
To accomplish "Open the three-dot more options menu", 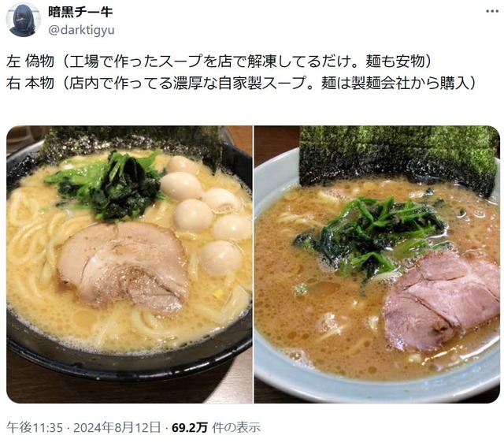I will coord(492,11).
